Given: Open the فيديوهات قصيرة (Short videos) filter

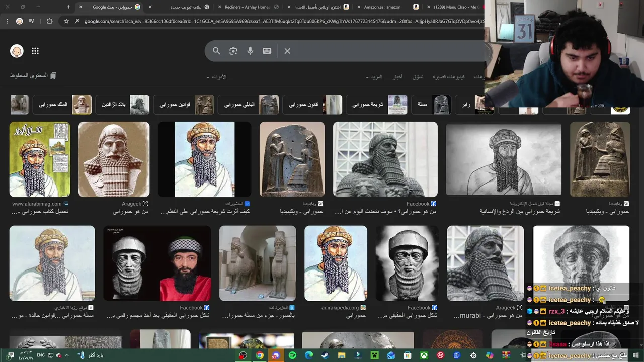Looking at the screenshot, I should (x=449, y=77).
